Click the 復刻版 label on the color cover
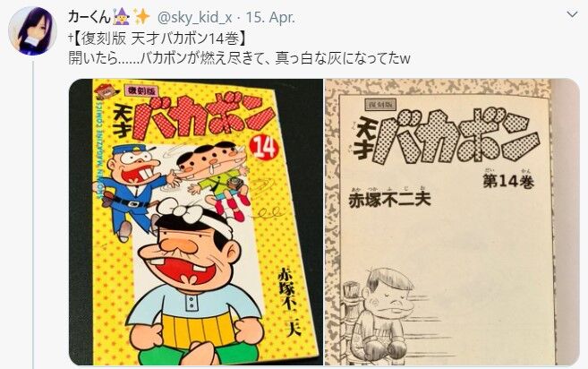 coord(141,90)
